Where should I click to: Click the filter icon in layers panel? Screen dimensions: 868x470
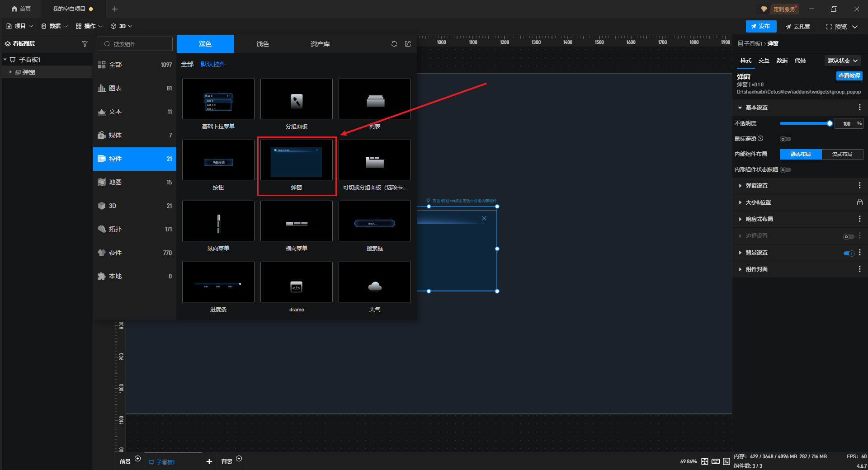click(85, 44)
